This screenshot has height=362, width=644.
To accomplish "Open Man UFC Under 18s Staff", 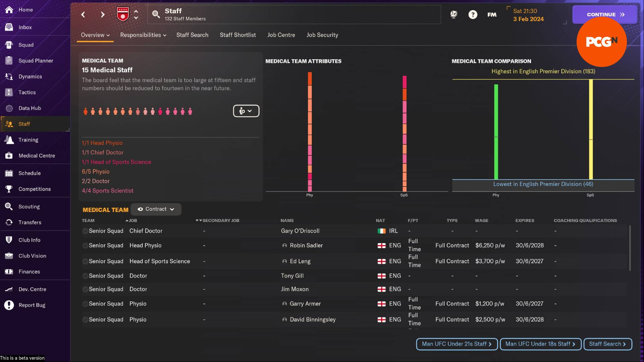I will (x=540, y=344).
